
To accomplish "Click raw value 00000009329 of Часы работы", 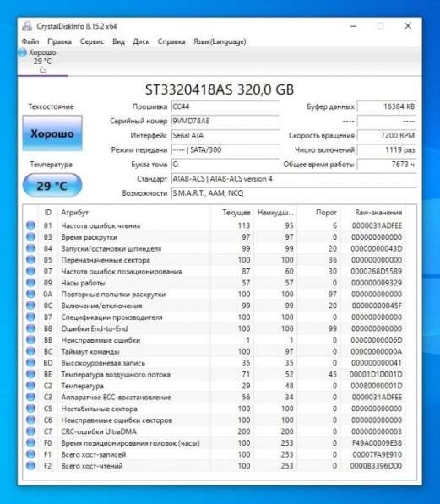I will click(x=377, y=283).
